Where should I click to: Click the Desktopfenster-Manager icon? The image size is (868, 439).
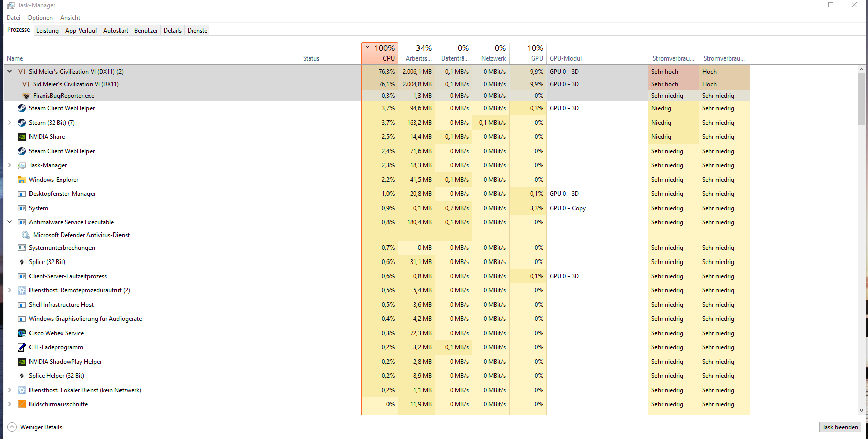(22, 194)
